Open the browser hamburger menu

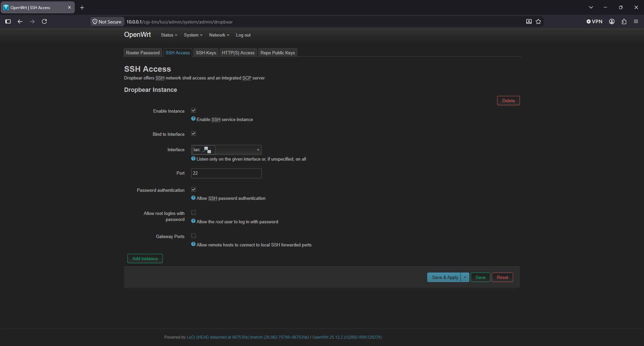[636, 21]
